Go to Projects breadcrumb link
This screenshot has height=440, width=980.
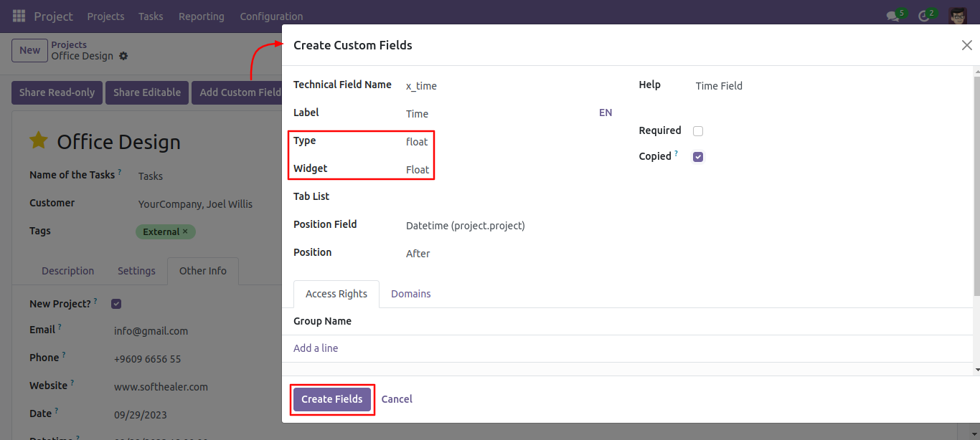[x=69, y=44]
